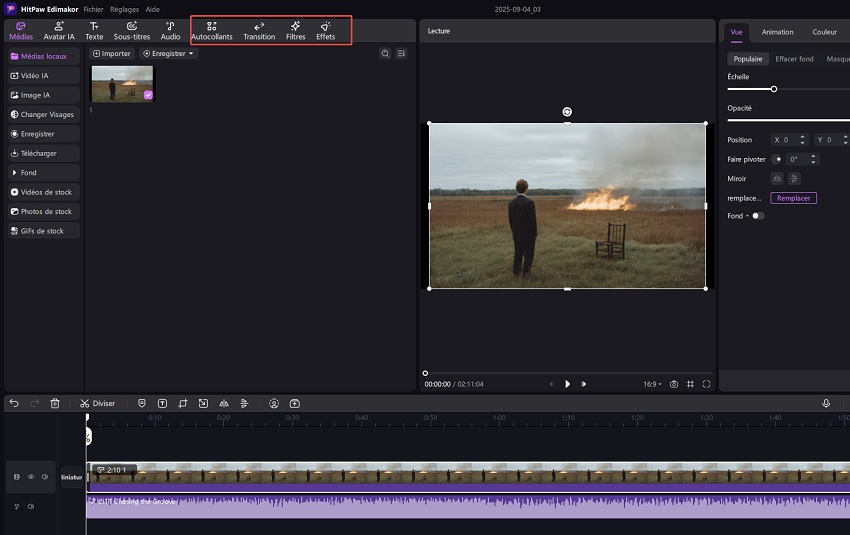Click the resize arrow-in-box timeline icon
The image size is (850, 535).
pyautogui.click(x=203, y=403)
